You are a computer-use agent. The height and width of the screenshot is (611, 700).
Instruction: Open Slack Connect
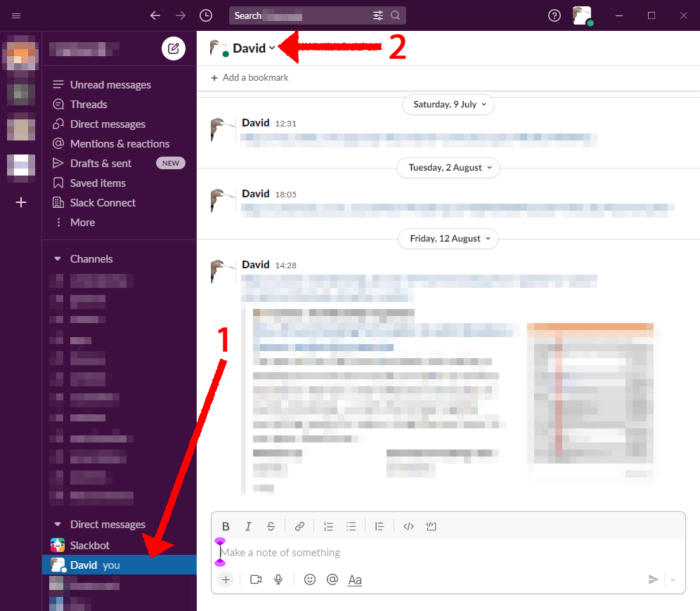pyautogui.click(x=103, y=202)
